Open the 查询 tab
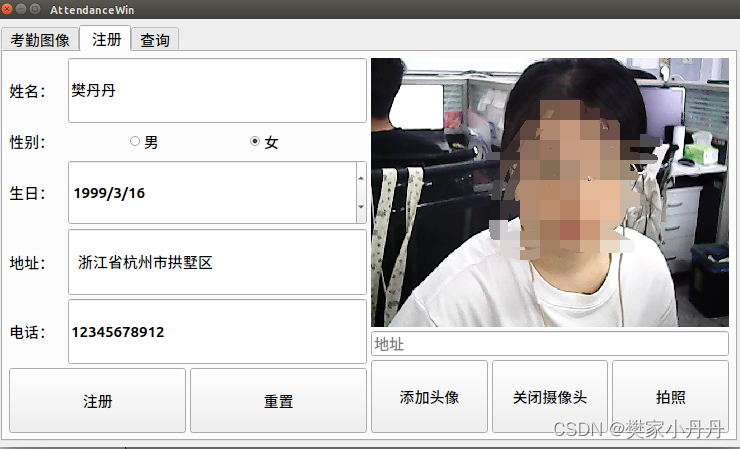Viewport: 740px width, 449px height. [155, 39]
